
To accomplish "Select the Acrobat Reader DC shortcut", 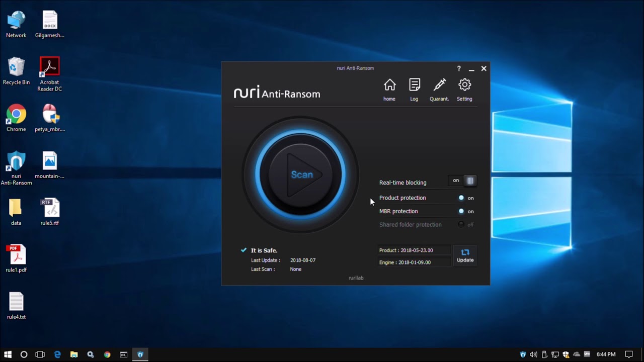I will click(50, 74).
